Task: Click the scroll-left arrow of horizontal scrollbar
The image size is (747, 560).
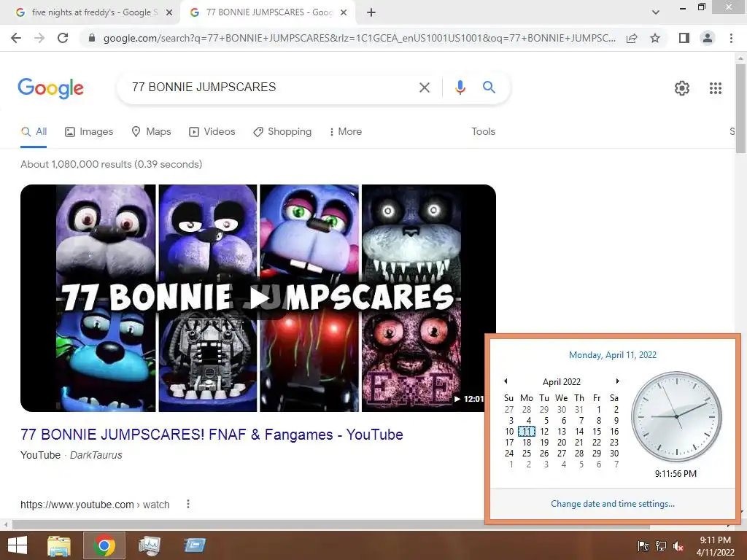Action: [x=5, y=525]
